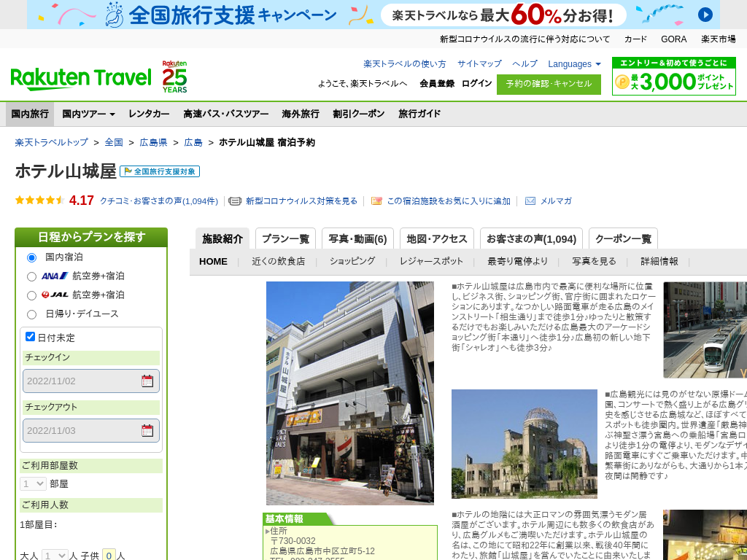This screenshot has width=747, height=560.
Task: Open the ヘルプ link
Action: click(525, 64)
